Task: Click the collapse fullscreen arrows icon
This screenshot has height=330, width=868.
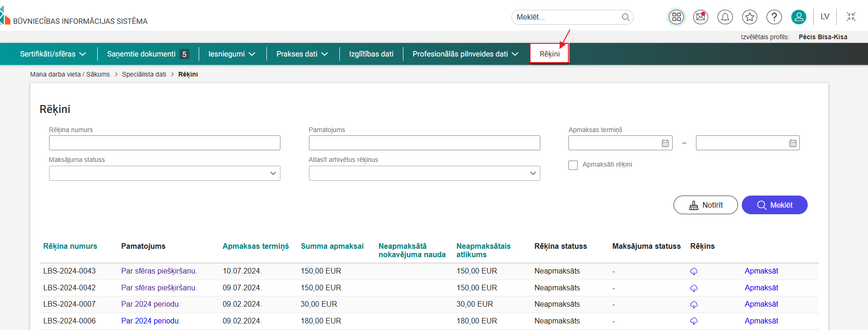Action: 851,17
